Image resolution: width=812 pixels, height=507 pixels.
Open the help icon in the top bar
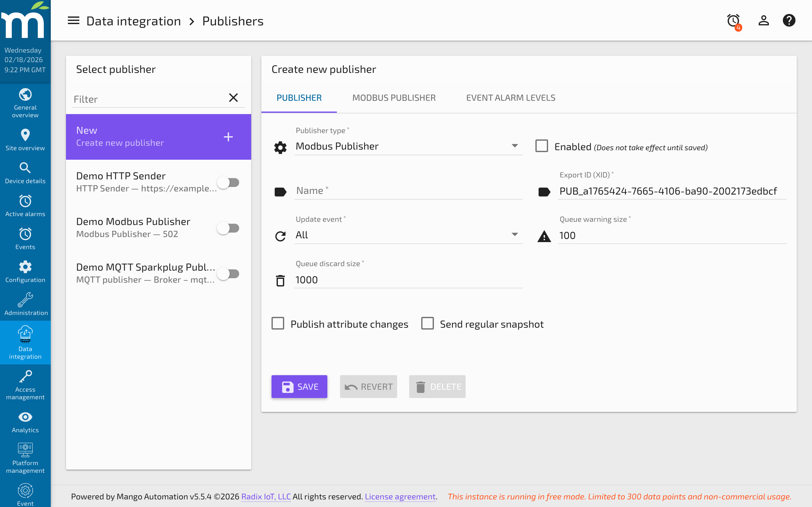(789, 21)
